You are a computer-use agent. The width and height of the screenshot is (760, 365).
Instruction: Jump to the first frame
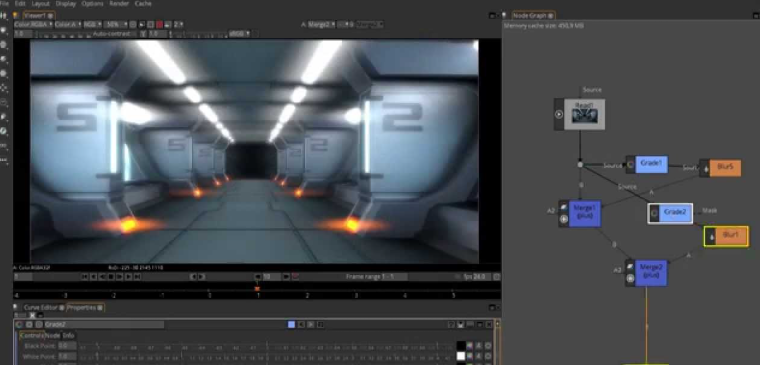tap(85, 277)
